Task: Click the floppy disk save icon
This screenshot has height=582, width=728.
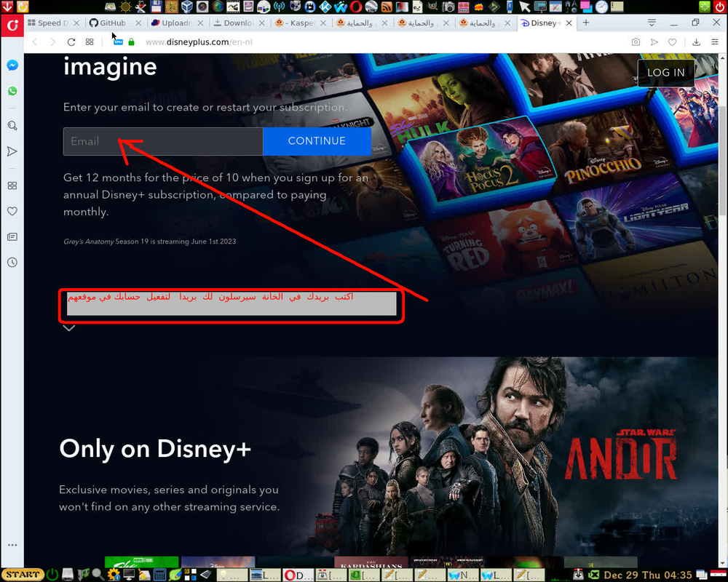Action: pyautogui.click(x=156, y=7)
